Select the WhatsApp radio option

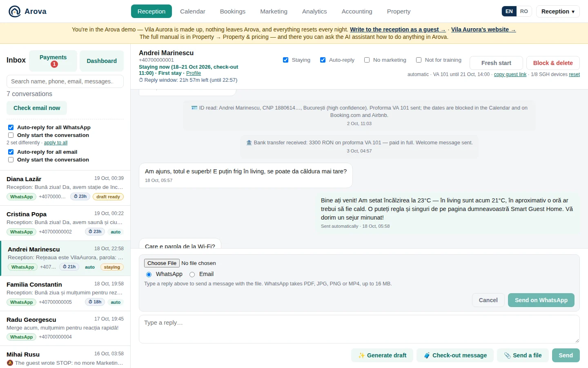(149, 274)
